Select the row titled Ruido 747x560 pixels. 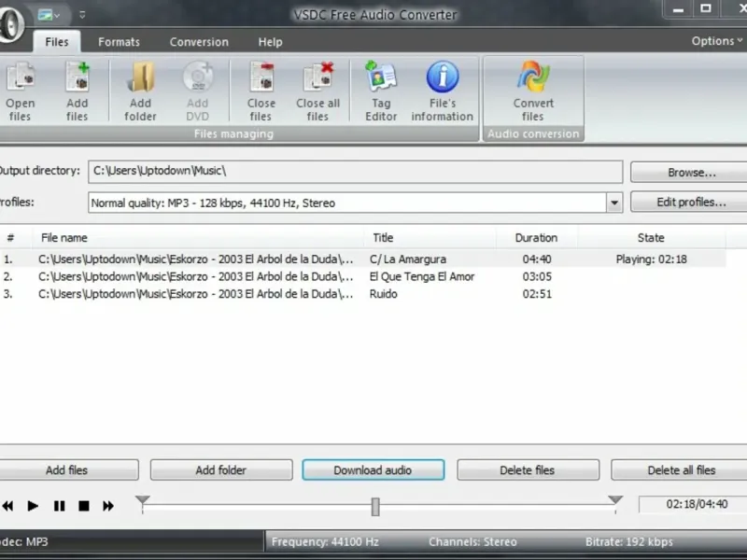coord(362,294)
